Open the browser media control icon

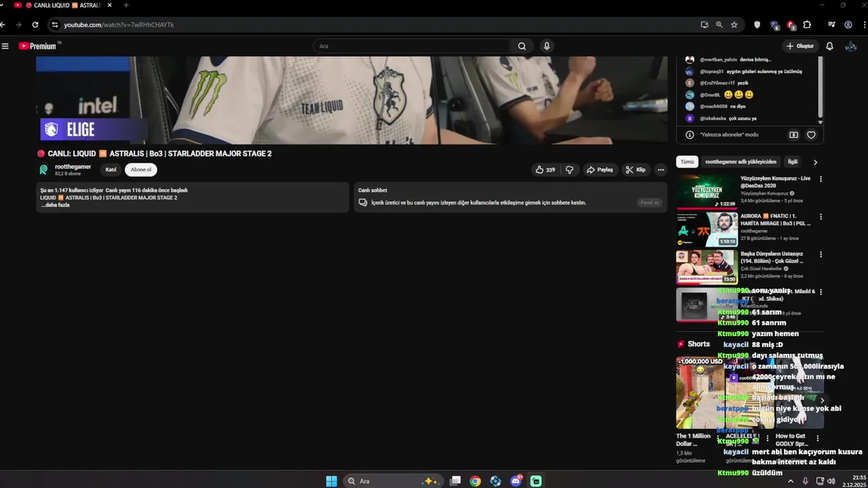(x=831, y=24)
